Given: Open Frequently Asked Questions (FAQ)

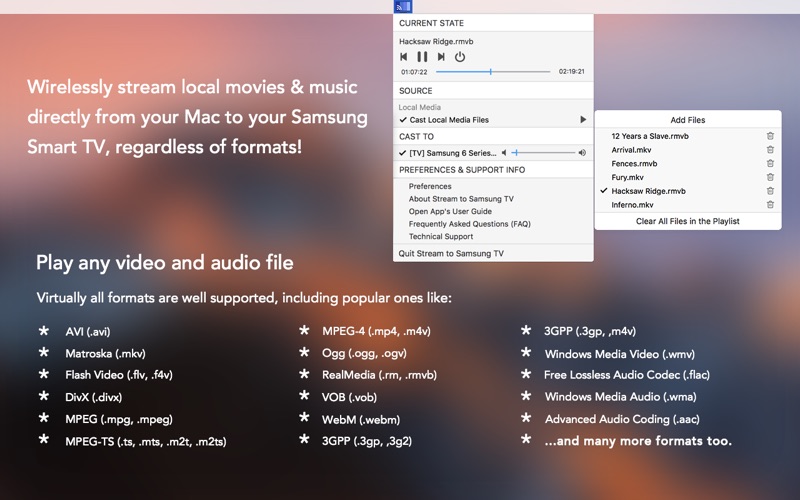Looking at the screenshot, I should (x=469, y=224).
